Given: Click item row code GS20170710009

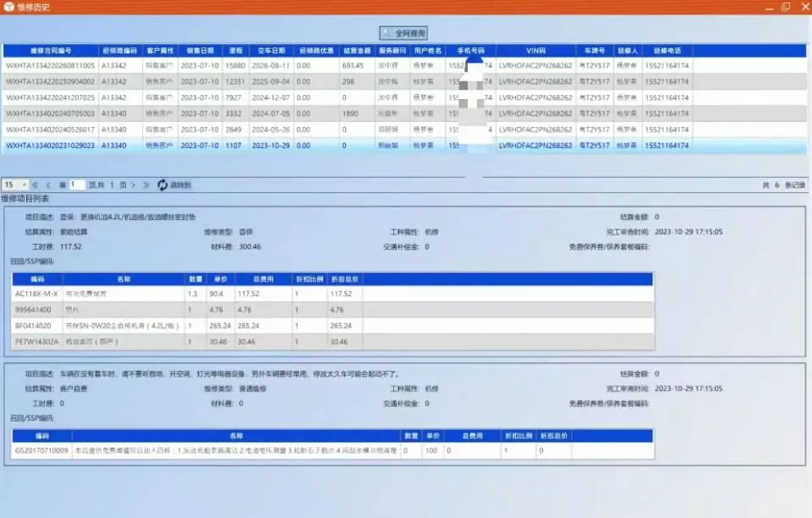Looking at the screenshot, I should click(41, 450).
